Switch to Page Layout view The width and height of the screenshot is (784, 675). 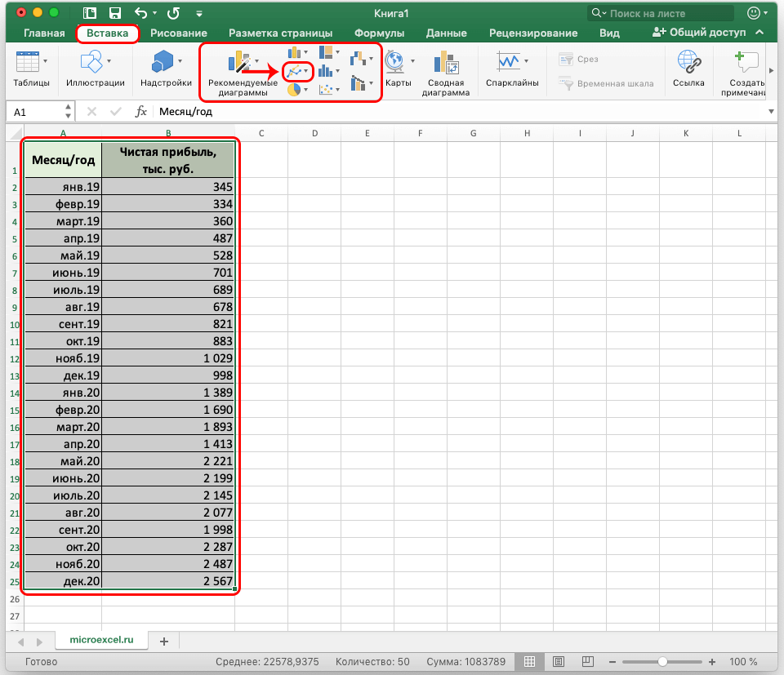[x=559, y=661]
